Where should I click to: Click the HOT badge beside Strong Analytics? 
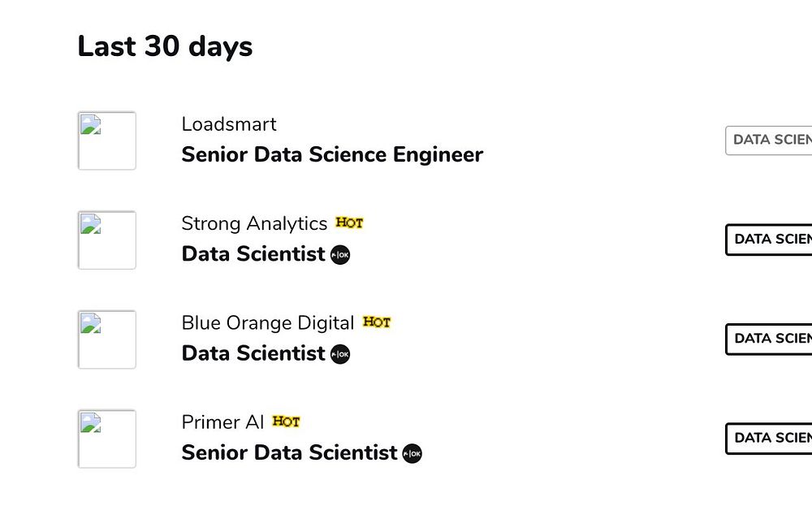[x=349, y=223]
